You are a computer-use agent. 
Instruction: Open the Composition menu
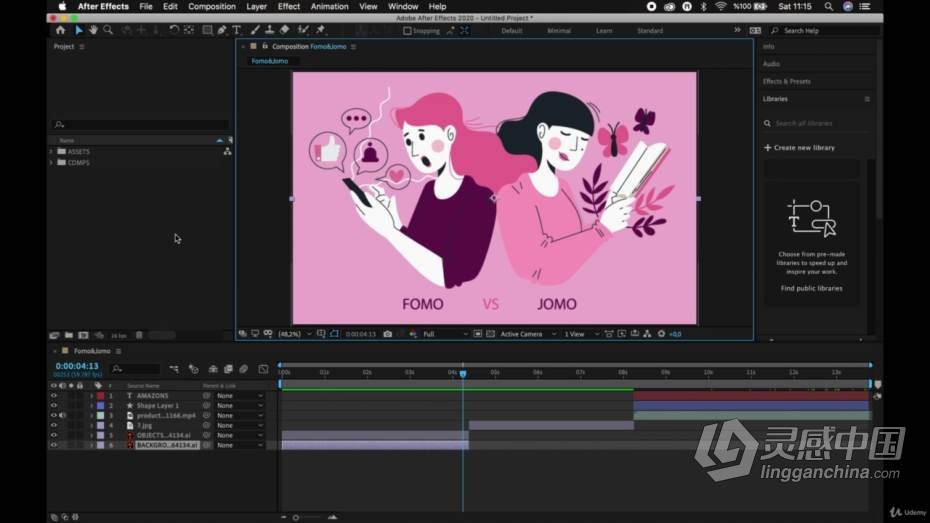pyautogui.click(x=212, y=7)
